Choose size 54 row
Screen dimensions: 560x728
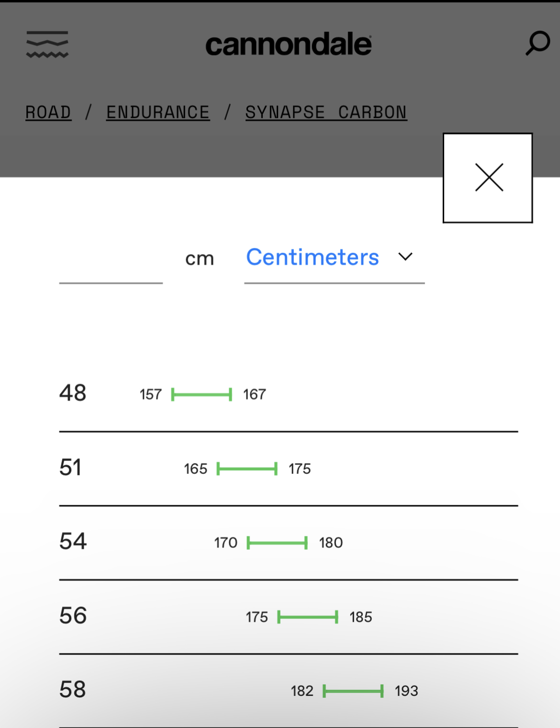click(x=73, y=542)
